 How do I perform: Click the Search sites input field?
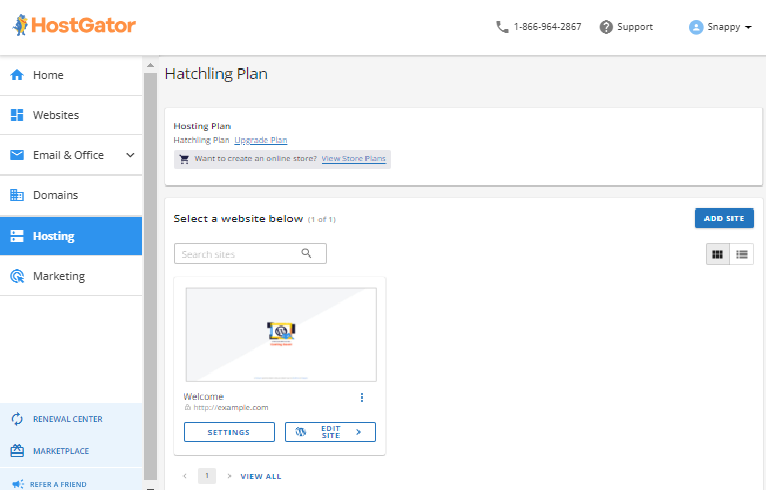coord(240,254)
